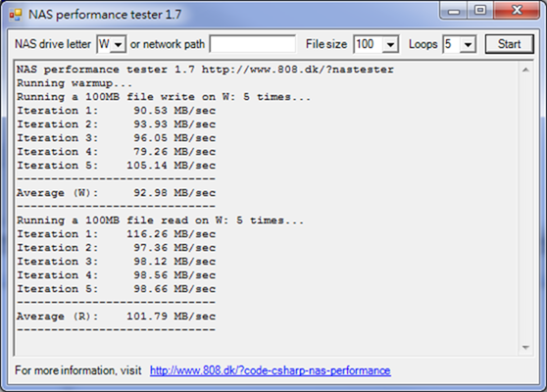Screen dimensions: 547x392
Task: Click the text 'Running warmup...'
Action: click(75, 83)
